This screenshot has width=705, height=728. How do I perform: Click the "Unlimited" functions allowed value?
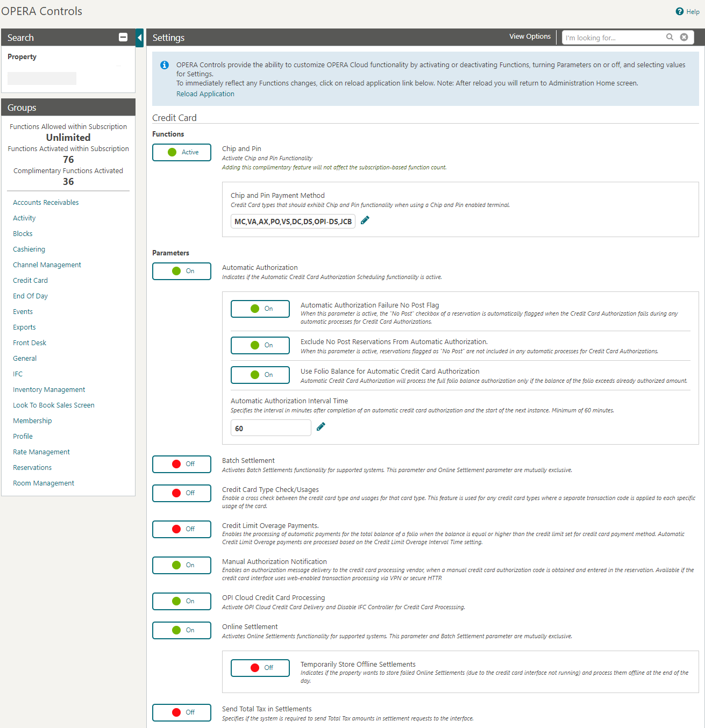tap(68, 138)
